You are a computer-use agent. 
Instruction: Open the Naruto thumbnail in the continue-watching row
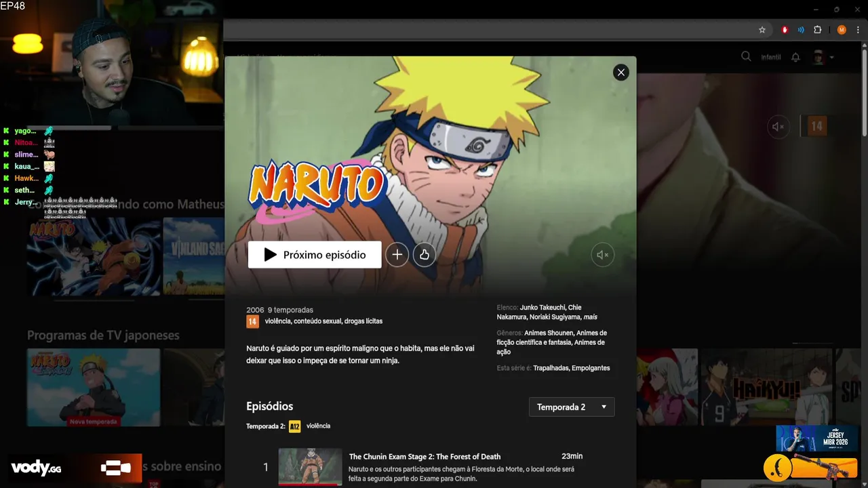click(x=94, y=256)
